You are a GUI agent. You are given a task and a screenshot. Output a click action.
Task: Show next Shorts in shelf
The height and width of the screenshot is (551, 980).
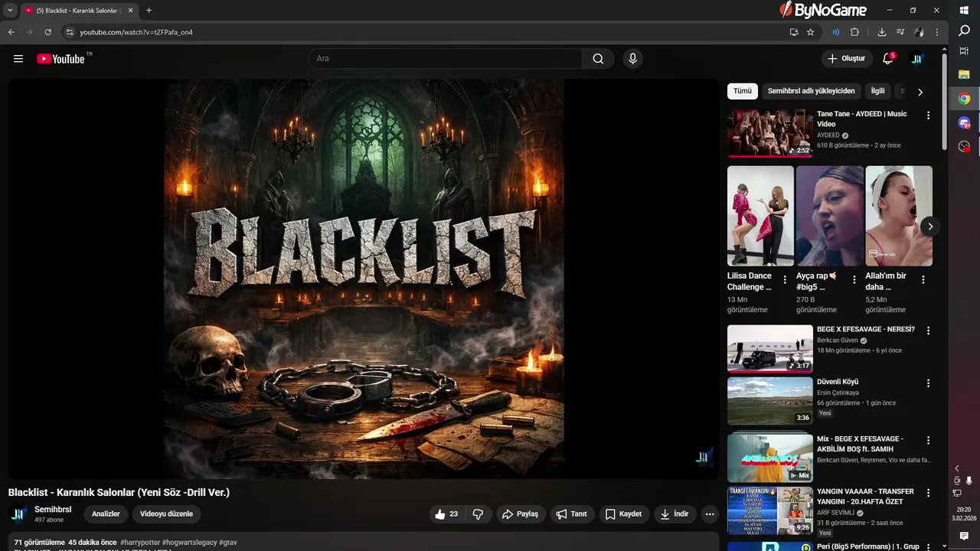930,227
